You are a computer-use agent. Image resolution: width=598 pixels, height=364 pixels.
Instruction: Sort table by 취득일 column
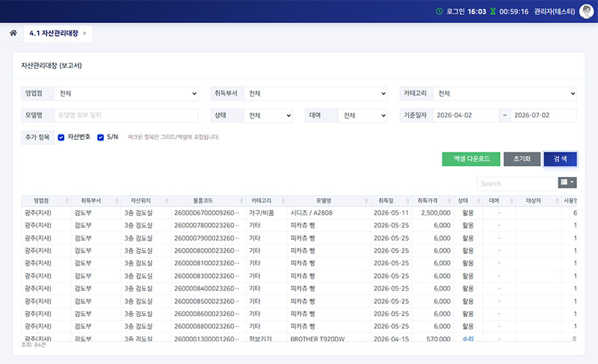tap(390, 201)
